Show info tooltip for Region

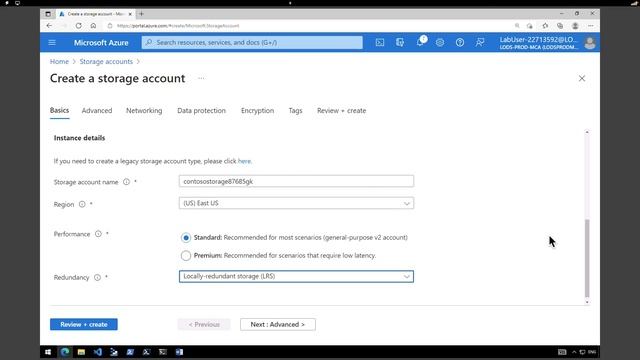point(82,204)
